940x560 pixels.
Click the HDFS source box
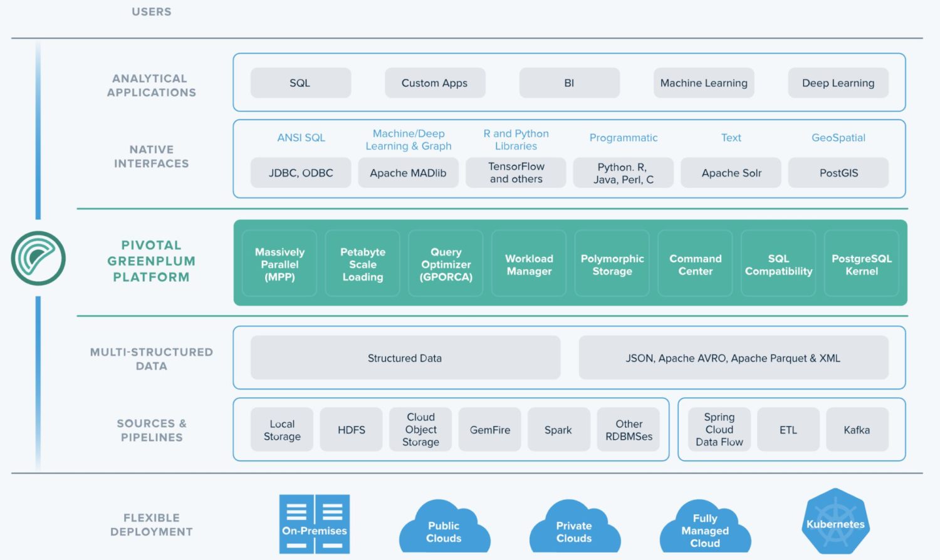[x=351, y=430]
